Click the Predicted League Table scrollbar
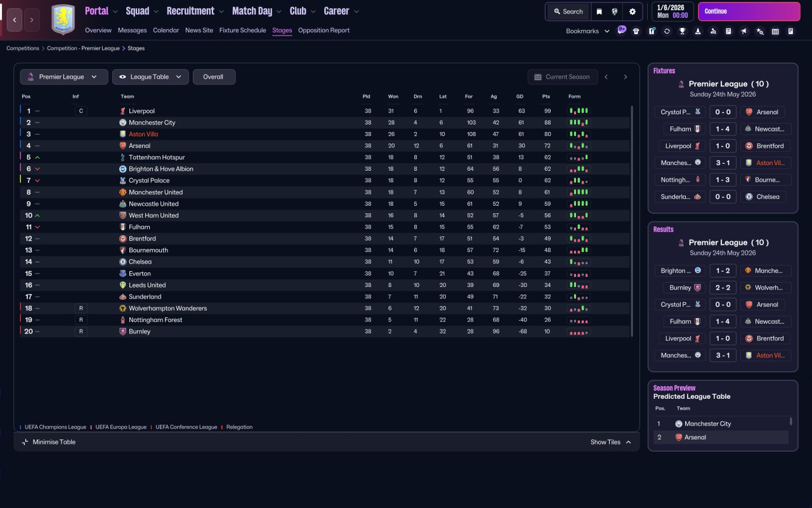Screen dimensions: 812x508 (790, 421)
